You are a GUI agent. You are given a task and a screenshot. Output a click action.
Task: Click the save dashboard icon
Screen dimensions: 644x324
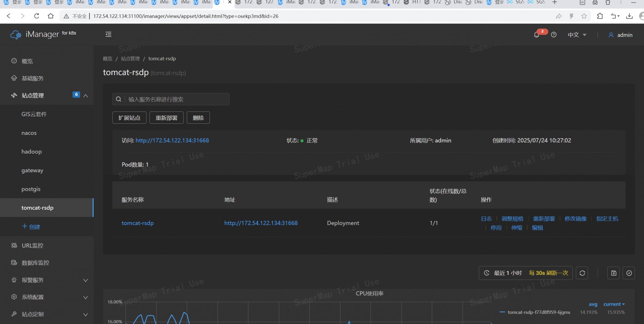(x=613, y=273)
